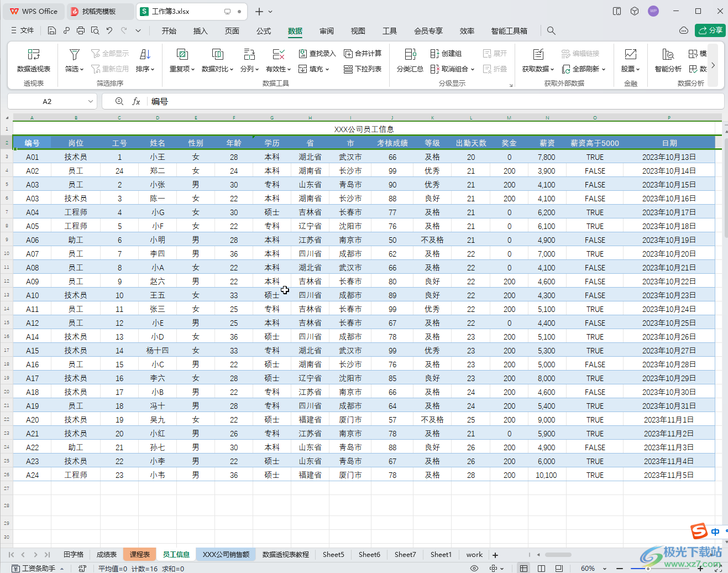Toggle eye protection mode icon in status bar
Screen dimensions: 728x573
click(x=474, y=568)
